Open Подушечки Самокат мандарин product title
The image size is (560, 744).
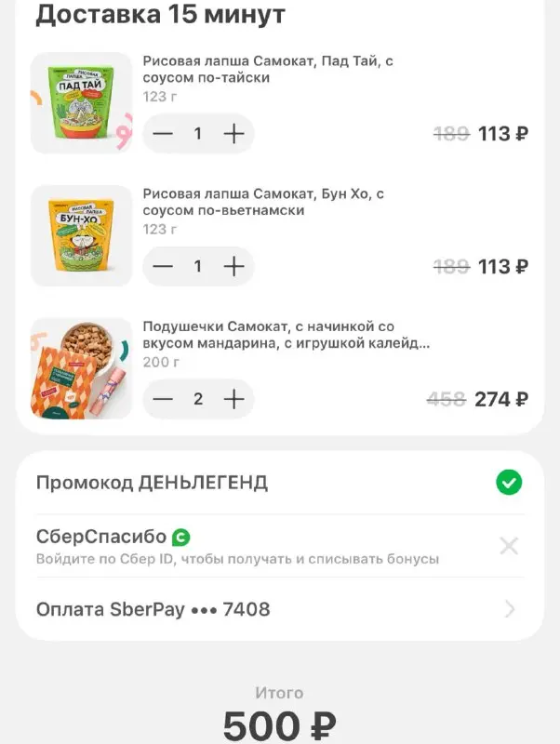[287, 335]
